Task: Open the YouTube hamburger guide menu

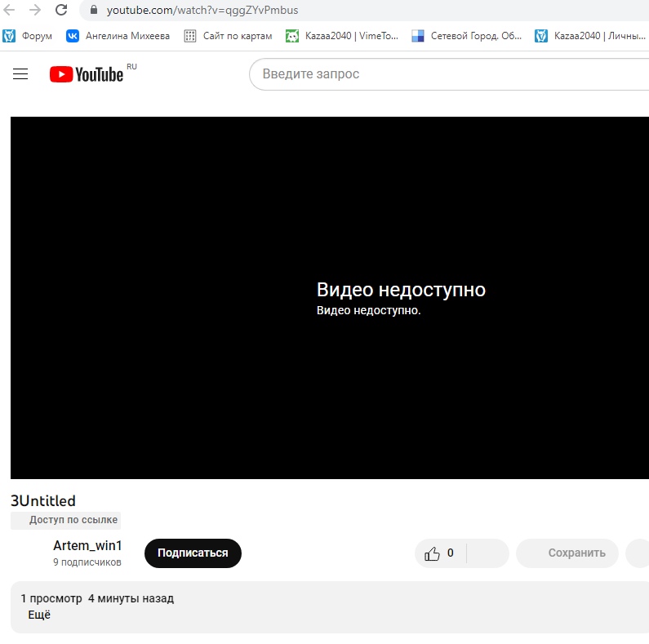Action: click(20, 74)
